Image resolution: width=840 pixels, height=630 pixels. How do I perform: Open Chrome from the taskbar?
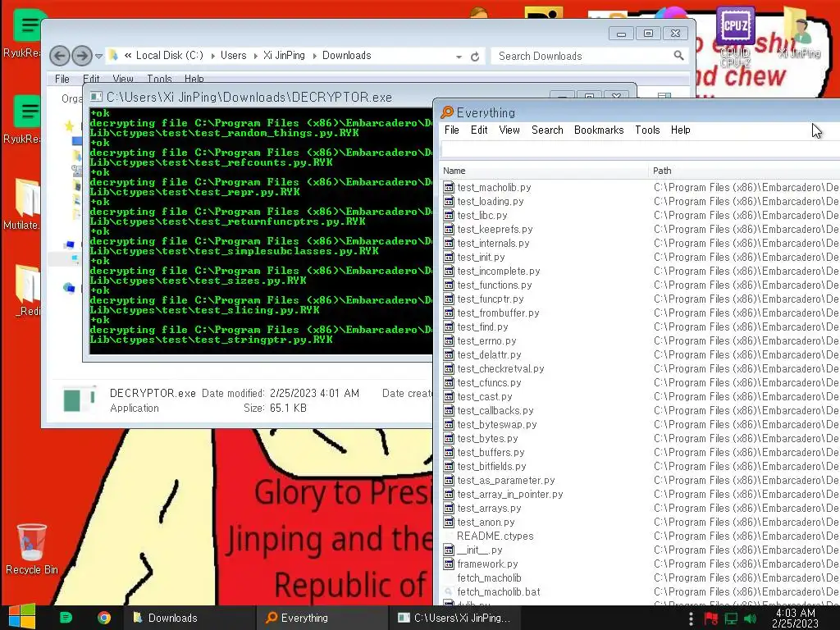click(x=104, y=618)
